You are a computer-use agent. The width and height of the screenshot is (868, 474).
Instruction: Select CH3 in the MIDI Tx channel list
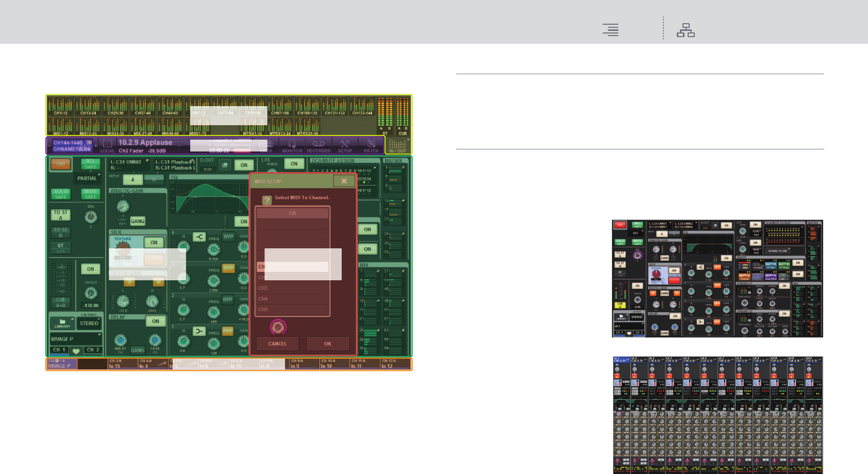pos(293,288)
